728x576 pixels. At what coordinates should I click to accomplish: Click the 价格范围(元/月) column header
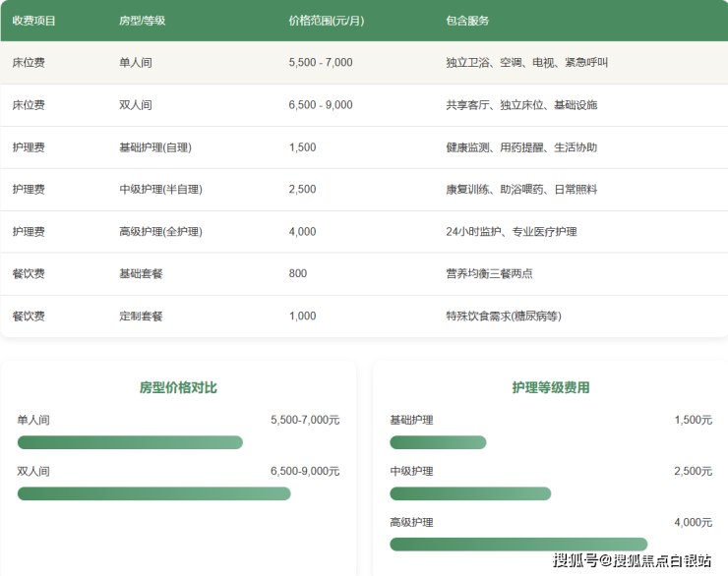pos(326,21)
